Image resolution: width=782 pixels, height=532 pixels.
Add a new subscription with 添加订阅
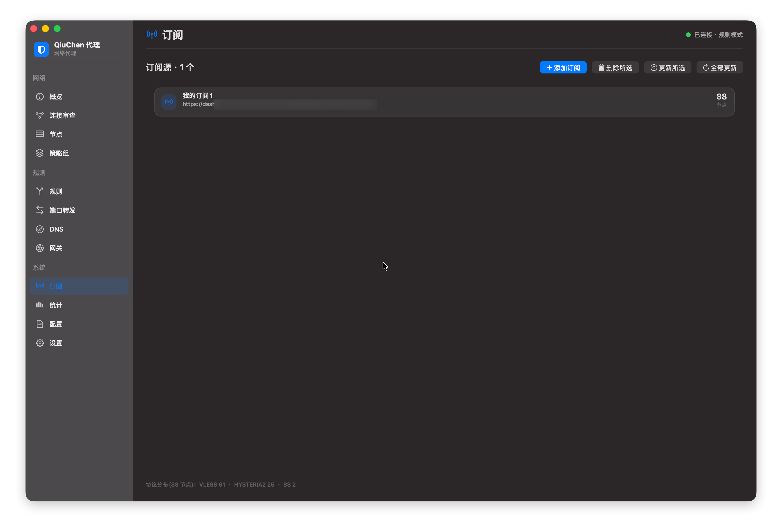[563, 68]
